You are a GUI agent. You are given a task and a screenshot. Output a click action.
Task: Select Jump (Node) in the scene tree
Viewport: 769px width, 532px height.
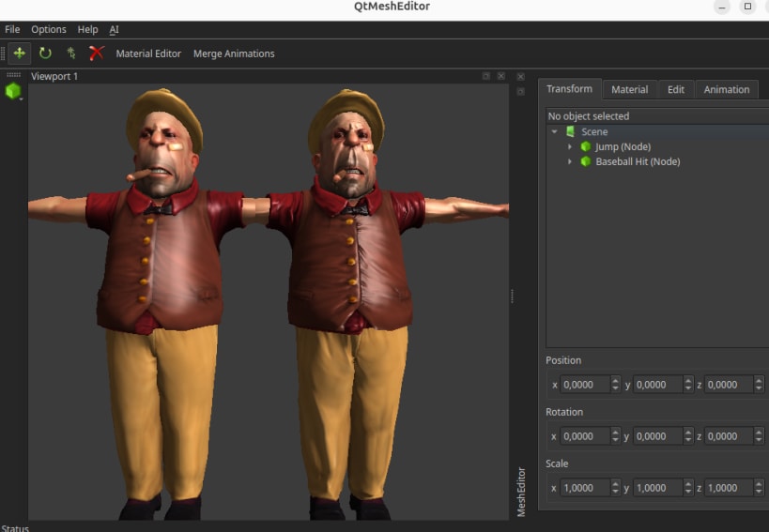pyautogui.click(x=623, y=146)
